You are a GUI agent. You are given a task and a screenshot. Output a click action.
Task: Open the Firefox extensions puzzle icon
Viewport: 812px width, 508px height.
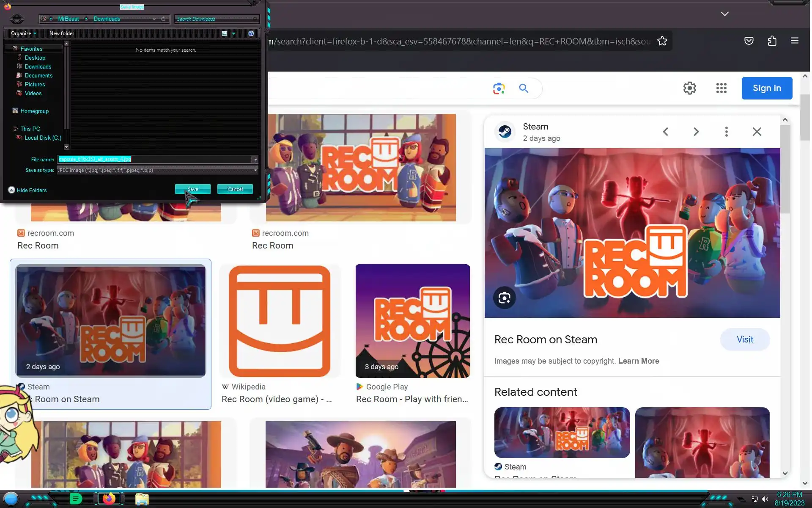[x=772, y=41]
